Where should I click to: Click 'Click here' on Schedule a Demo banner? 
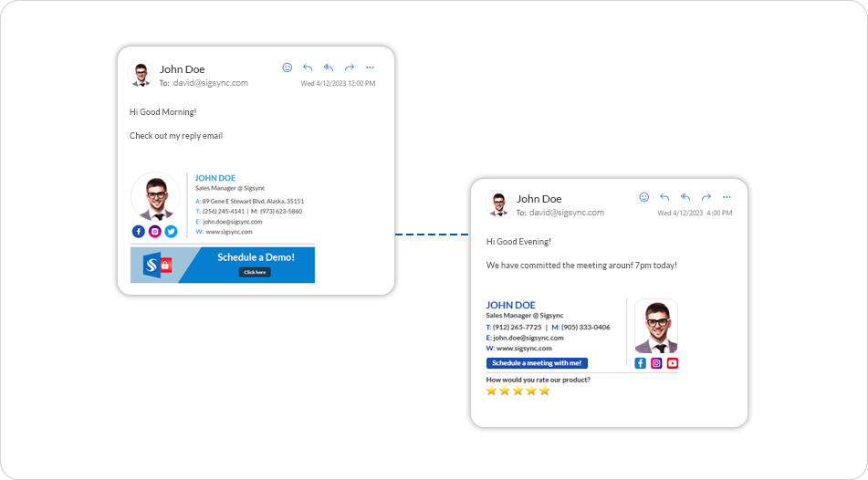point(255,272)
